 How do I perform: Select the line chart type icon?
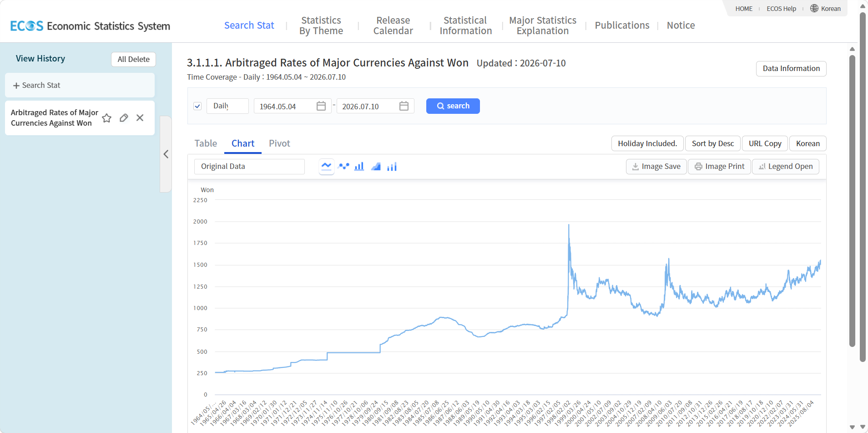tap(327, 167)
